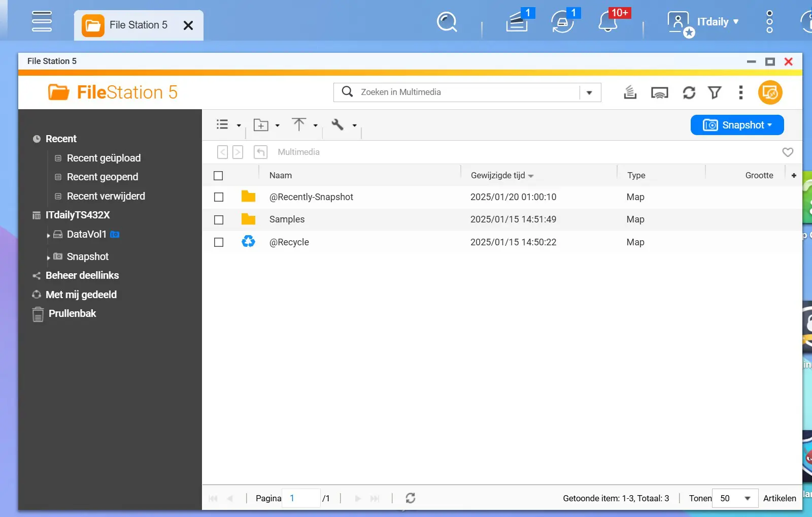Open the desktop search magnifier icon

click(x=447, y=22)
